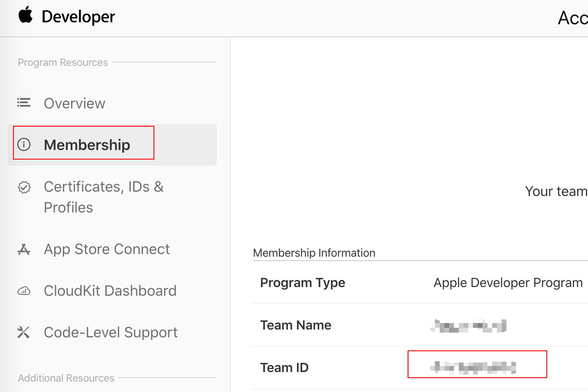Click the blurred Team Name value
The width and height of the screenshot is (588, 392).
[469, 325]
